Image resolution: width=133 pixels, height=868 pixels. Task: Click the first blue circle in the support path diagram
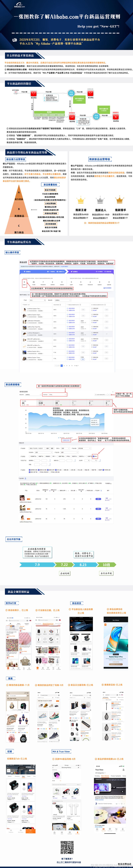click(x=71, y=93)
